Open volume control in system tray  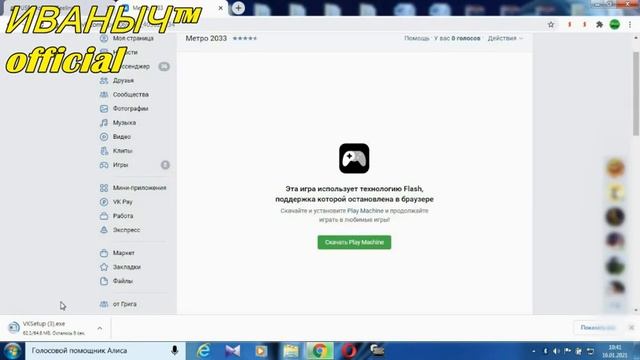coord(556,351)
